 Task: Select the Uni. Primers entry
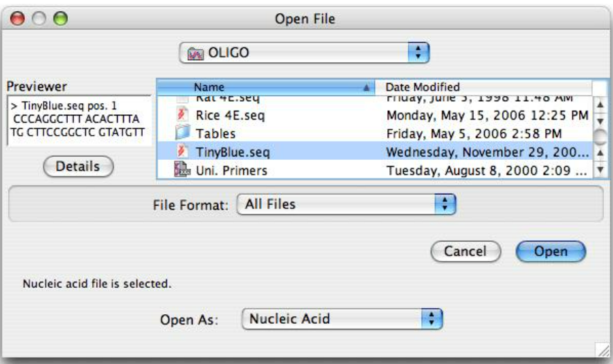pyautogui.click(x=375, y=170)
